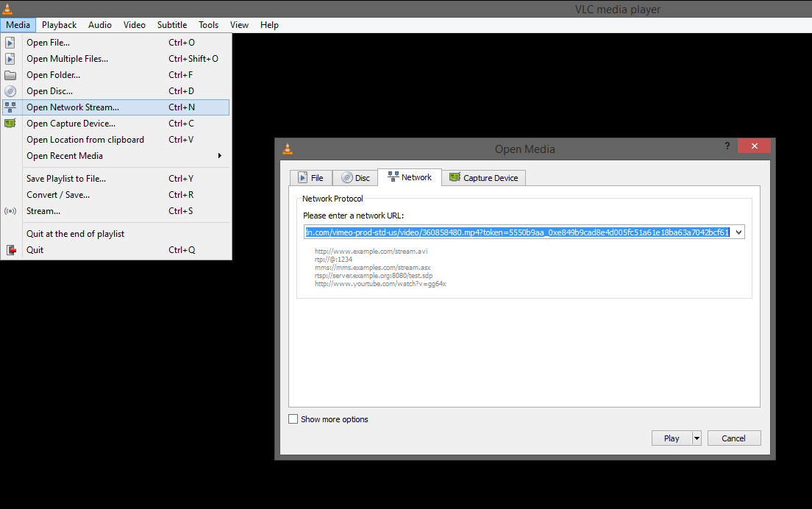Open the Playback menu
812x509 pixels.
(59, 25)
